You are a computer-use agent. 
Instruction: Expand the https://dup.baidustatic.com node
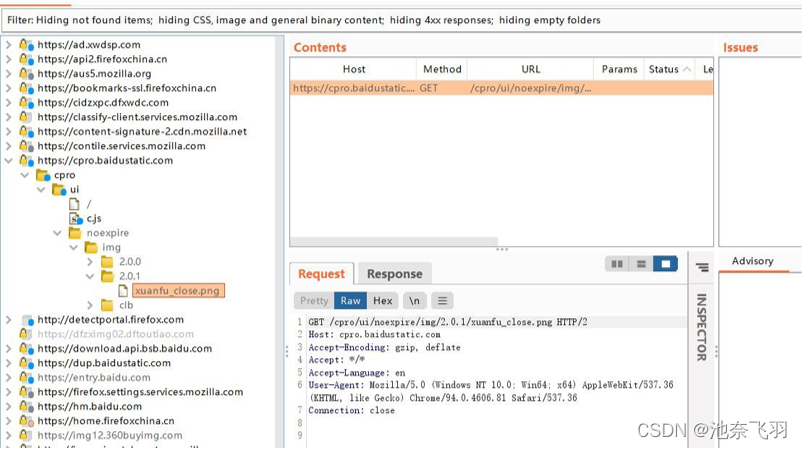[x=9, y=363]
